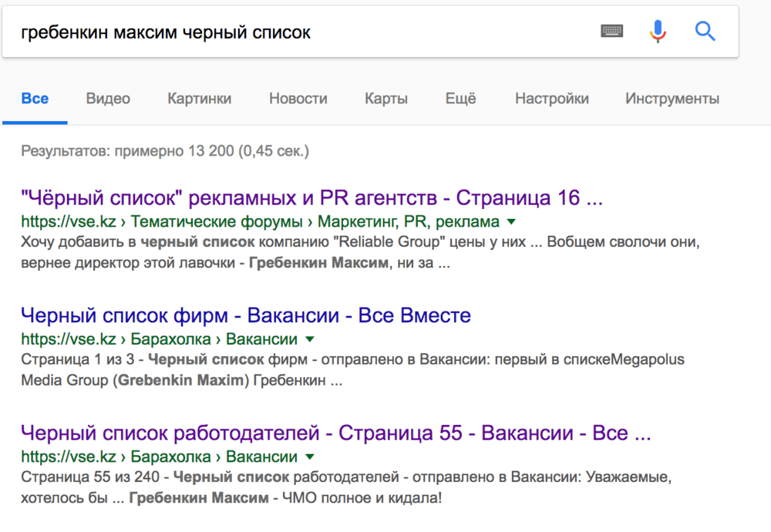The width and height of the screenshot is (771, 532).
Task: Click the blue magnifier search button
Action: [x=705, y=32]
